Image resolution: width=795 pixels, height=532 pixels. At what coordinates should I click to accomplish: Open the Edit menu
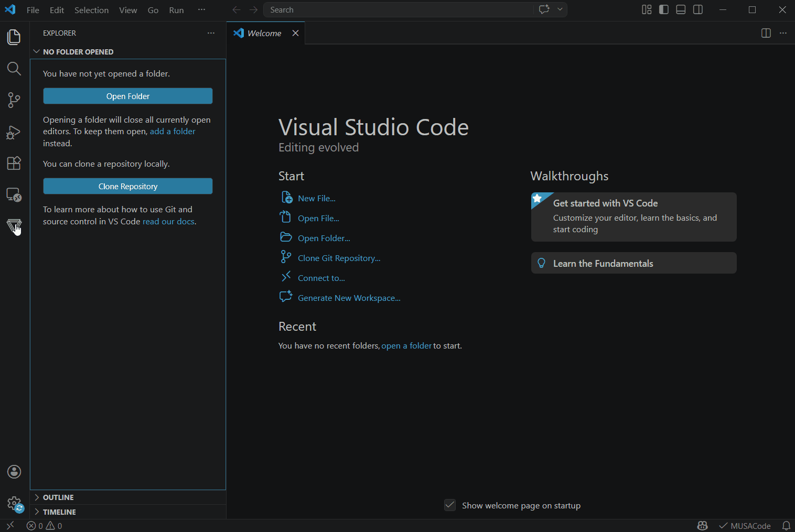pos(57,10)
